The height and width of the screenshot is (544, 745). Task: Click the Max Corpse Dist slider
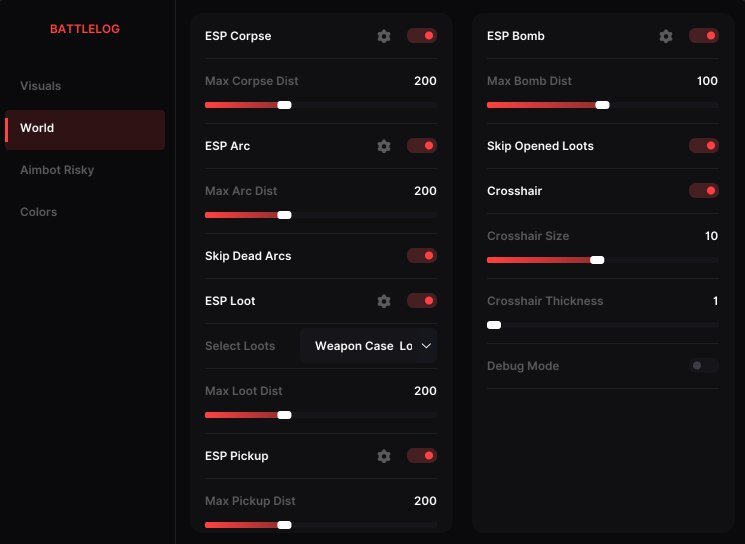321,105
